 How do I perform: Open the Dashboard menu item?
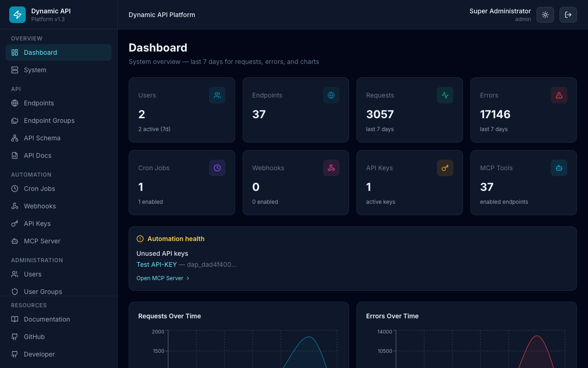[x=58, y=52]
